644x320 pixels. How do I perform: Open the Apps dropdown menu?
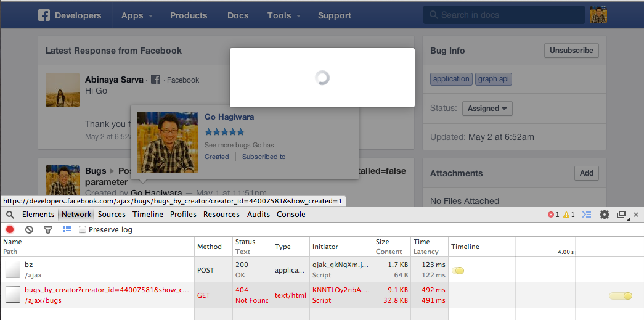tap(137, 15)
